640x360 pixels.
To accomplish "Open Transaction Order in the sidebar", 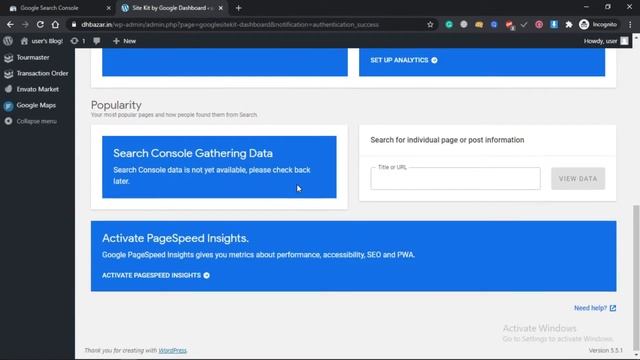I will (42, 73).
